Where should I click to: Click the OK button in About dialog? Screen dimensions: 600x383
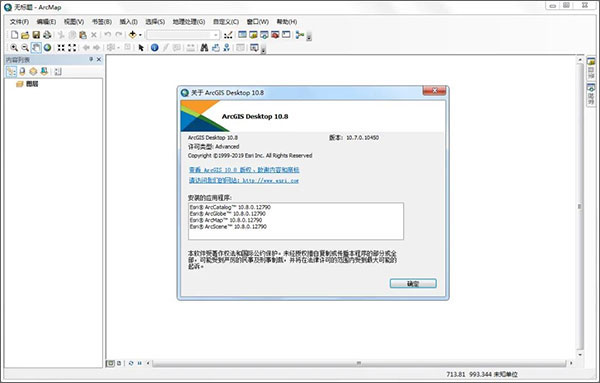(x=413, y=284)
